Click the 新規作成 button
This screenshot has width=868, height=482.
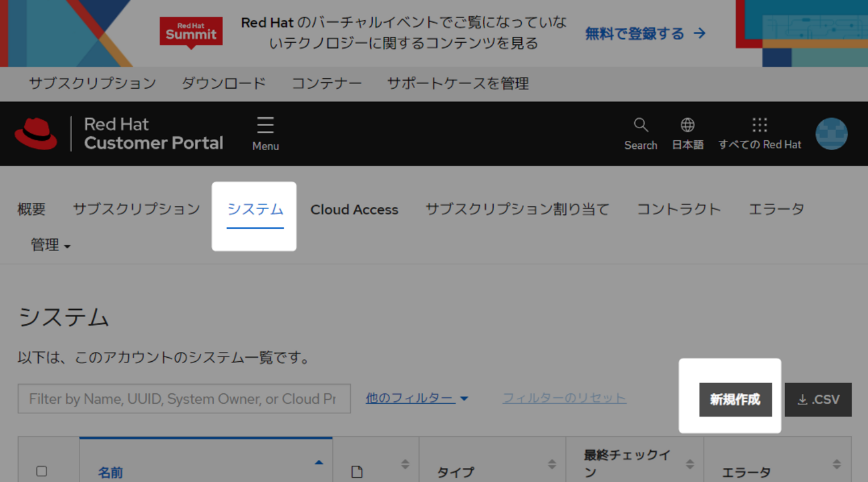click(x=735, y=399)
